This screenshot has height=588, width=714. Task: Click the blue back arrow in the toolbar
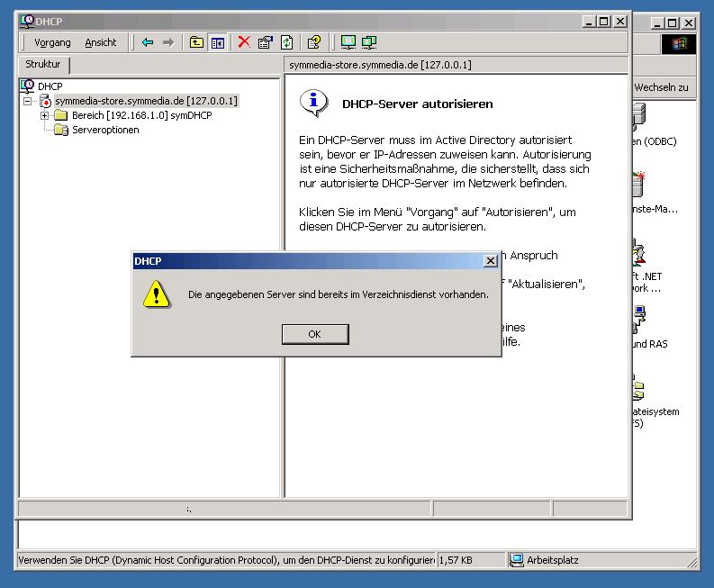pos(147,42)
